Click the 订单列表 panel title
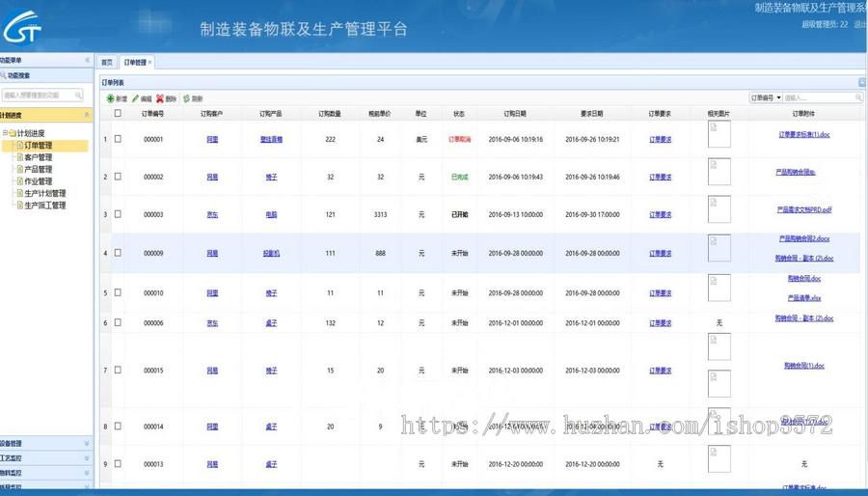This screenshot has width=868, height=496. tap(113, 82)
